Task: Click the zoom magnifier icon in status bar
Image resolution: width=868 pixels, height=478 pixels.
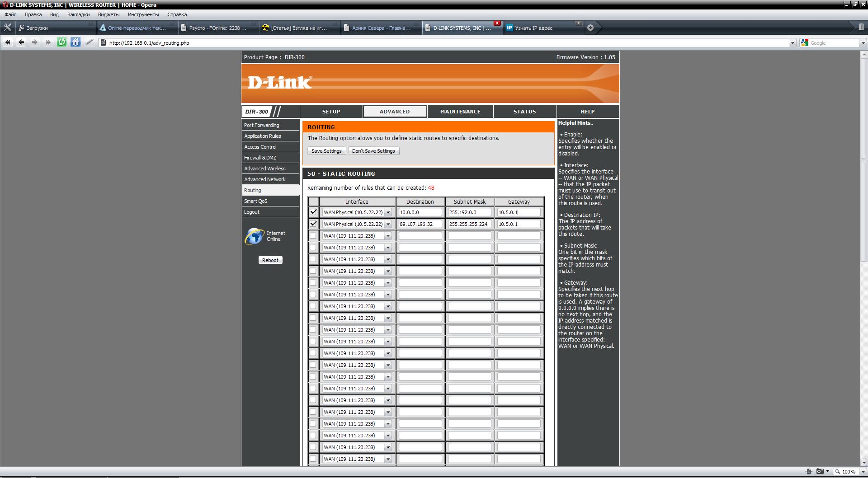Action: [838, 472]
